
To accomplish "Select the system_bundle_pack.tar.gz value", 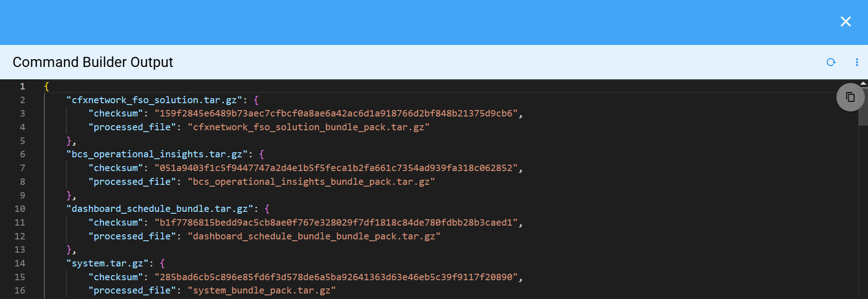I will coord(261,290).
